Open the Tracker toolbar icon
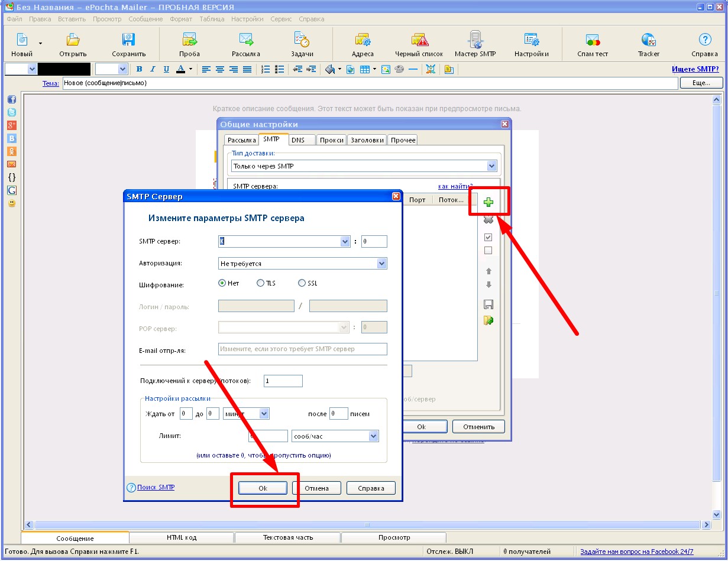The image size is (728, 561). pyautogui.click(x=649, y=40)
